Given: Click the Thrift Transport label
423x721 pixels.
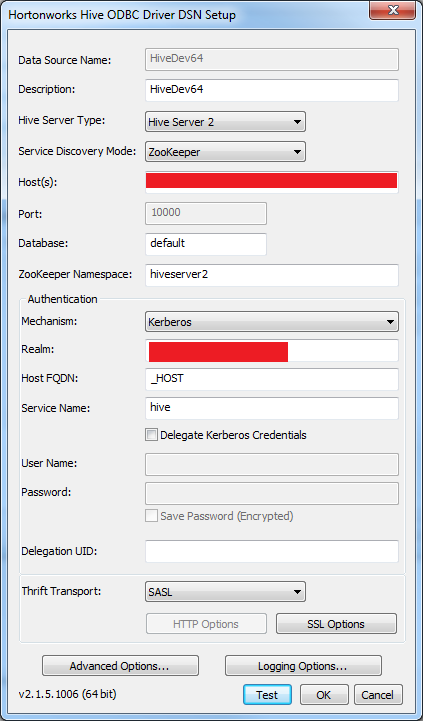Looking at the screenshot, I should tap(61, 591).
